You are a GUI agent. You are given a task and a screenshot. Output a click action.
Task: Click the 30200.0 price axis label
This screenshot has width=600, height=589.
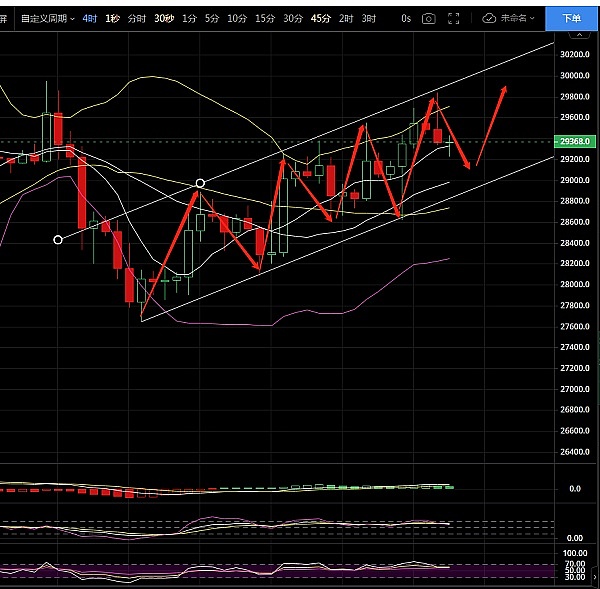point(575,55)
